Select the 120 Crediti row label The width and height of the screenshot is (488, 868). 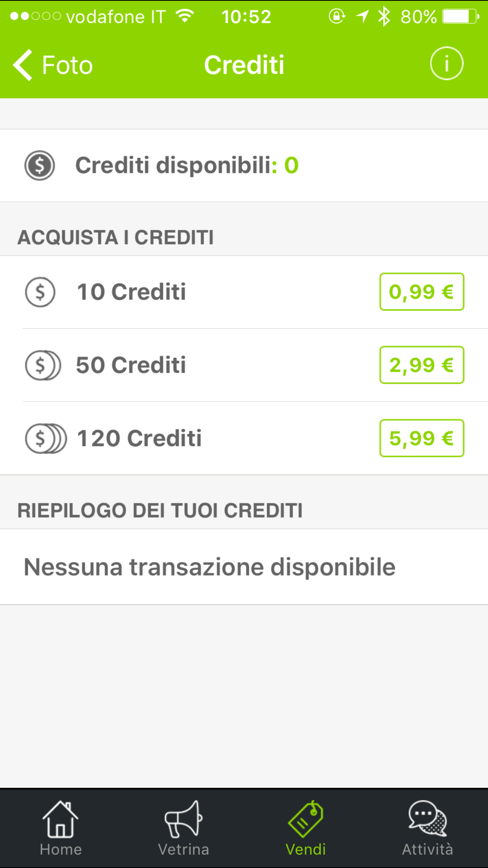(139, 438)
